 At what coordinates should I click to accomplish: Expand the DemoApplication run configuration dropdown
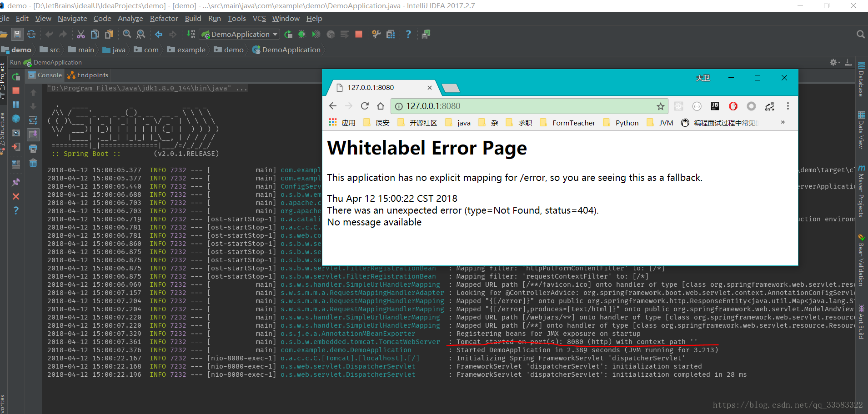point(275,35)
